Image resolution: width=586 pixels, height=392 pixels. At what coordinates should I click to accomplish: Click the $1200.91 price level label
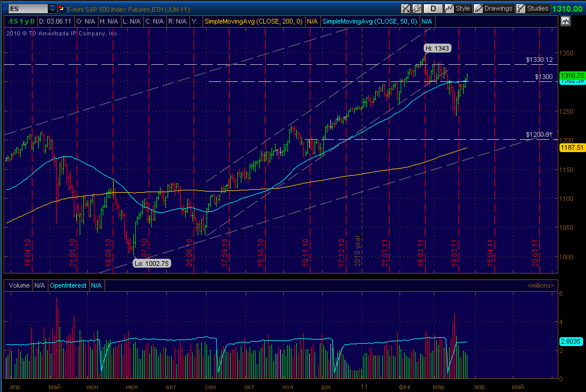pos(539,134)
